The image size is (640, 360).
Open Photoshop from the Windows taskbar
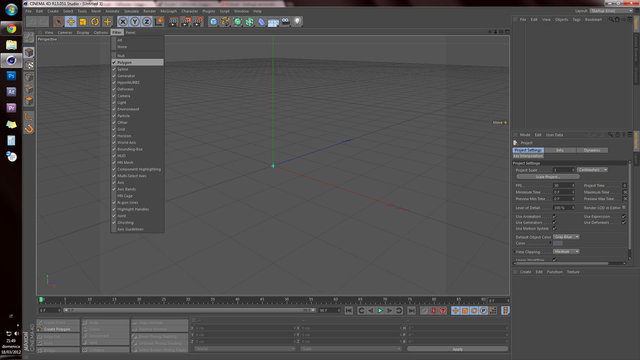[11, 76]
